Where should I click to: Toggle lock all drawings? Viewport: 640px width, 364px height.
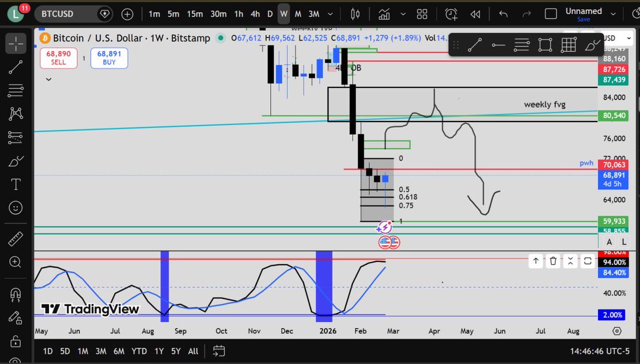click(15, 341)
